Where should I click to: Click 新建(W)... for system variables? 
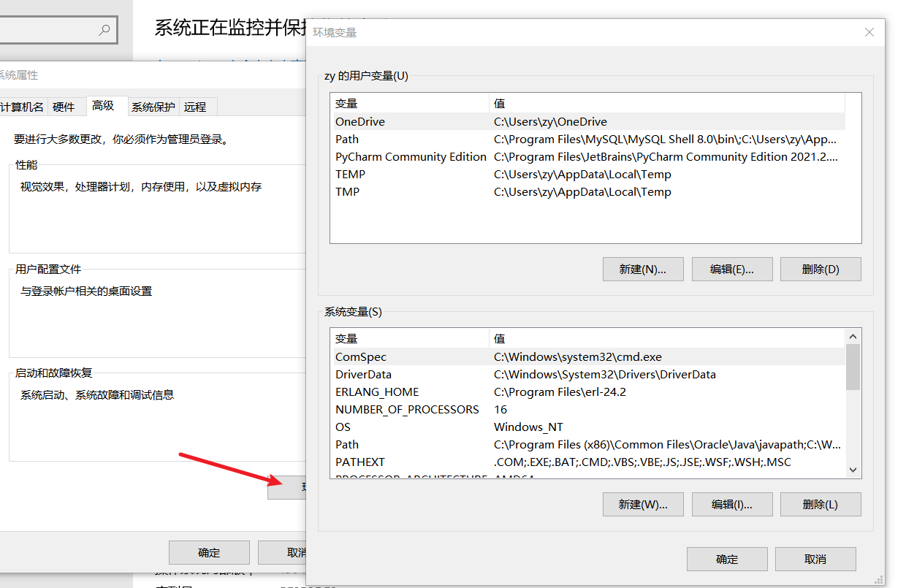point(643,504)
